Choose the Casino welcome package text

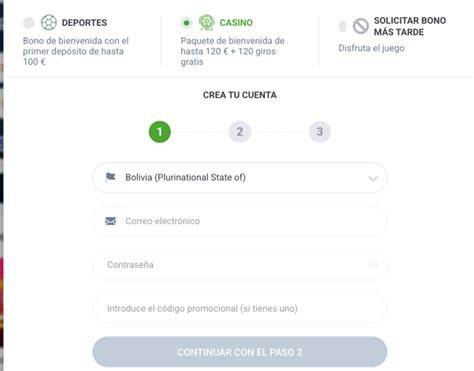pos(232,51)
